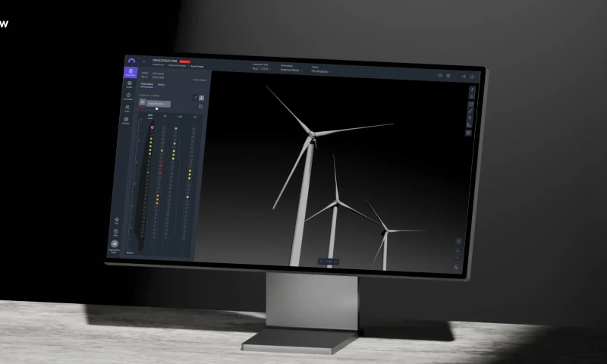Select the PS blade side column tab
Viewport: 607px width, 364px height.
(x=150, y=115)
